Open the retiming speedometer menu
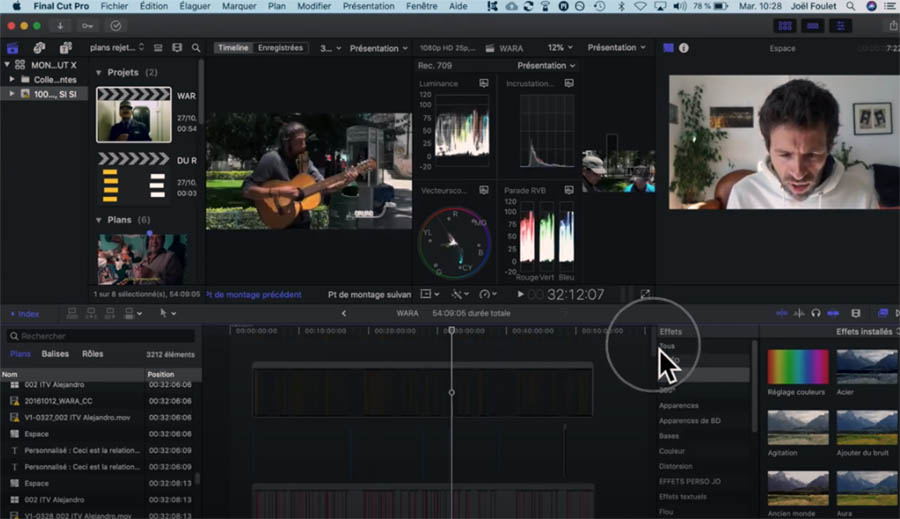 pos(488,294)
